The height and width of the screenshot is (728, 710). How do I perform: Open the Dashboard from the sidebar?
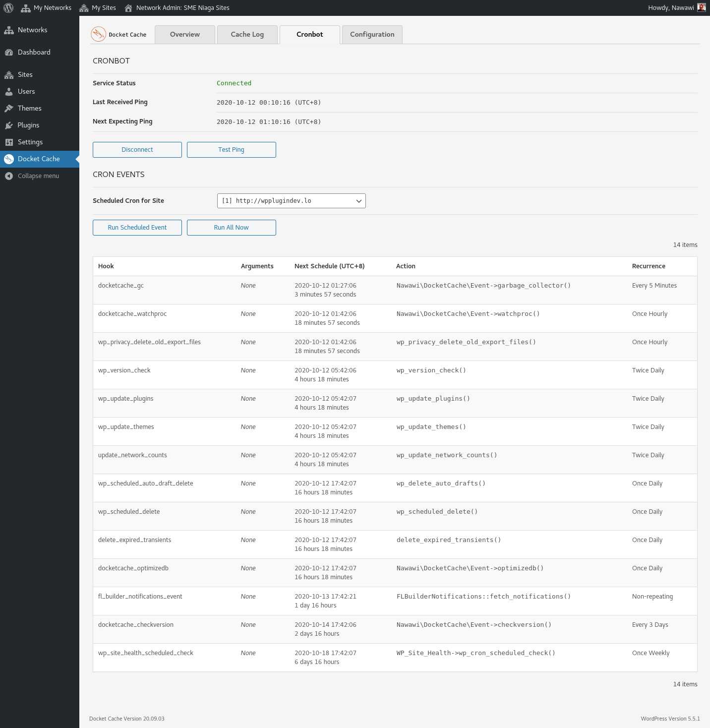point(34,52)
